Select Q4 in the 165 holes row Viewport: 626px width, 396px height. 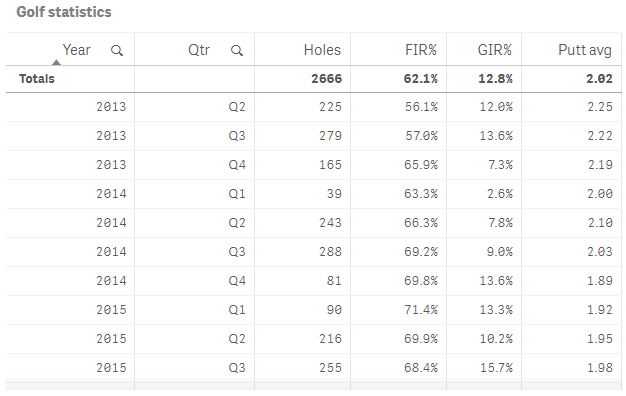click(237, 165)
